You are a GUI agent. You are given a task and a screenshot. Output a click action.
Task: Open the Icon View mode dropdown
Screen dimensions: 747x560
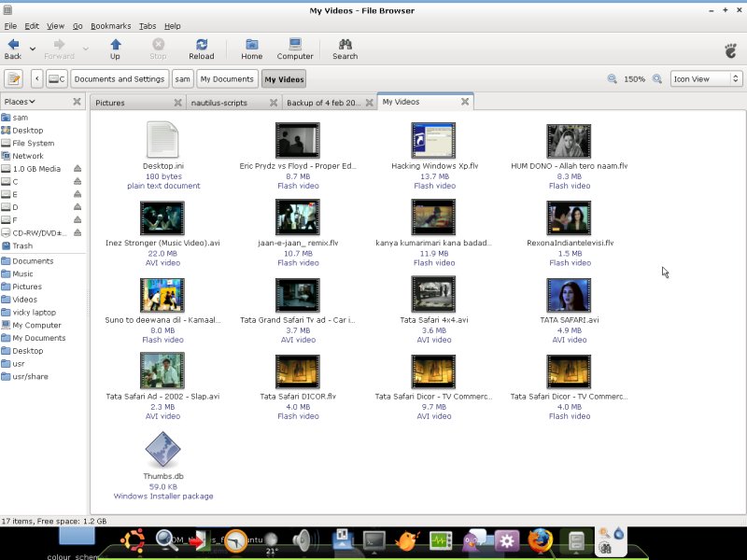pos(706,79)
